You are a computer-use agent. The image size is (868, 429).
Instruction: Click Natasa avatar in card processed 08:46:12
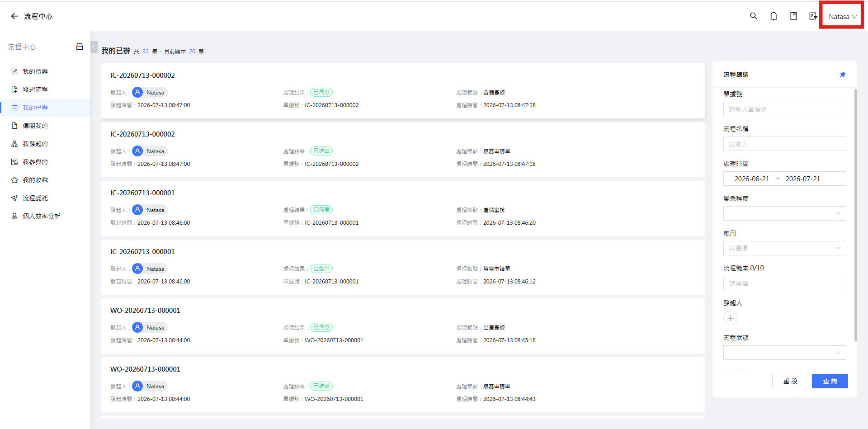click(x=137, y=269)
